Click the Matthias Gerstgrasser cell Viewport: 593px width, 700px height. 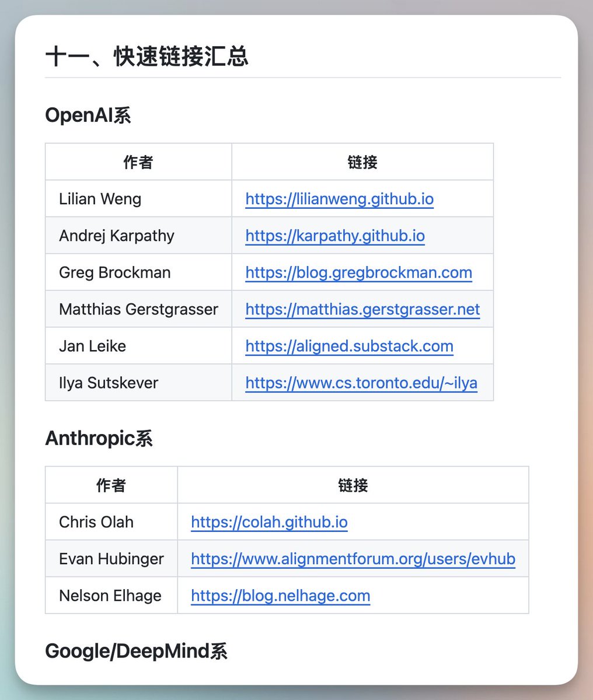(138, 309)
